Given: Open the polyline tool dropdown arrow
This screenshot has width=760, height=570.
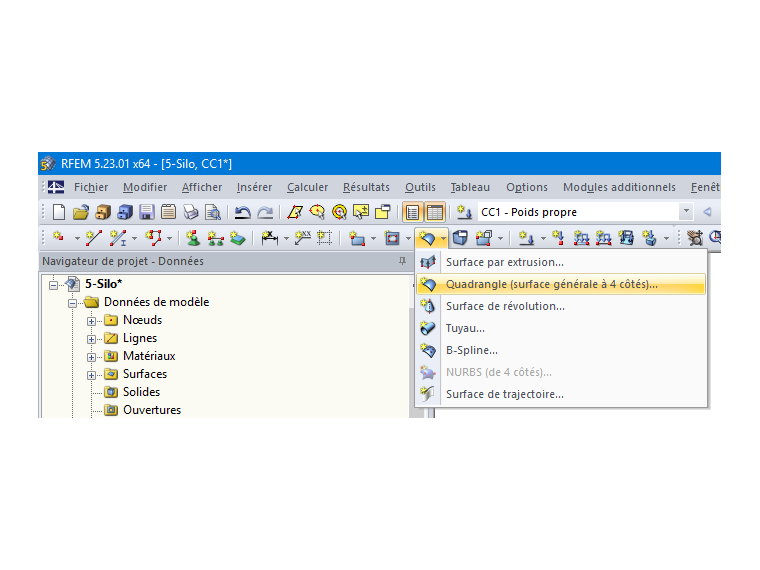Looking at the screenshot, I should [x=169, y=238].
